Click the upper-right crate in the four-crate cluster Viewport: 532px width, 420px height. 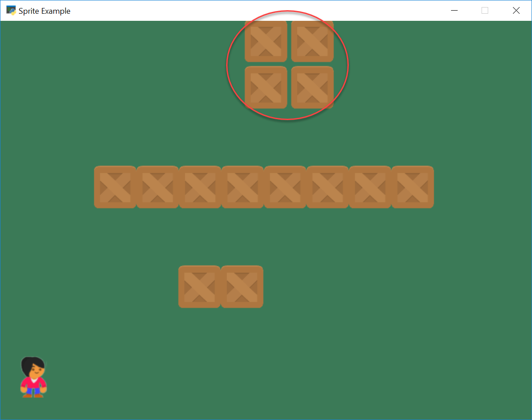(312, 41)
